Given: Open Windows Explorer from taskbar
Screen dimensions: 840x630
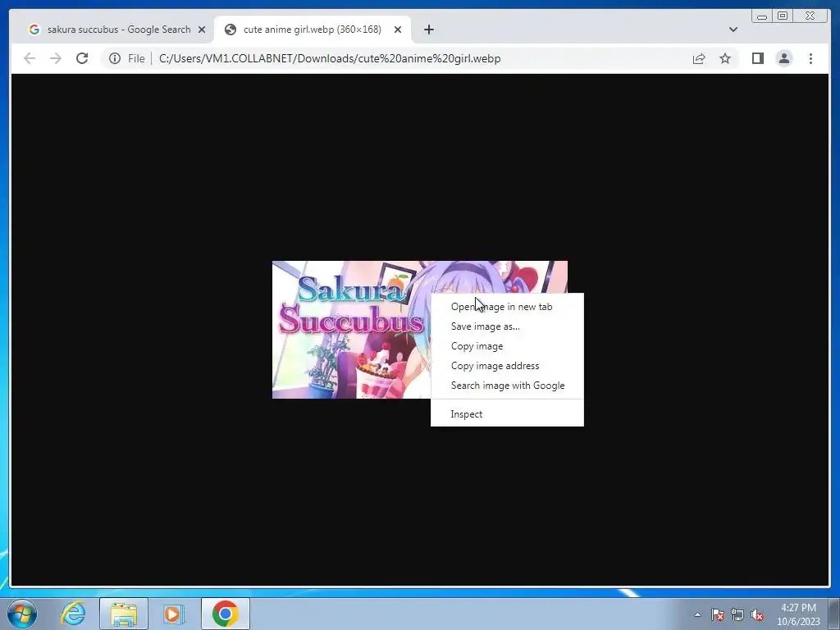Looking at the screenshot, I should click(124, 614).
